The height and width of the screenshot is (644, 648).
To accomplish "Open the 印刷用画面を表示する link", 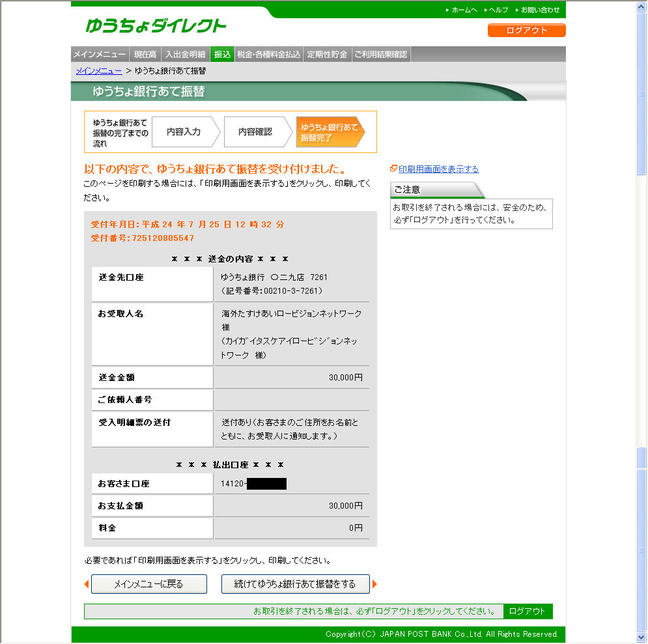I will [x=438, y=169].
